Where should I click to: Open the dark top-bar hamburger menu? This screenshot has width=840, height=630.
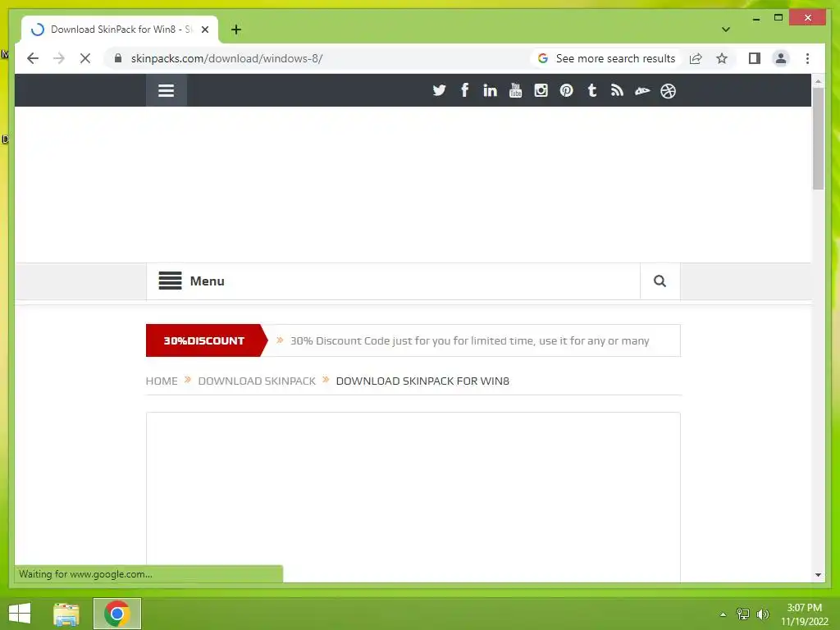[166, 90]
